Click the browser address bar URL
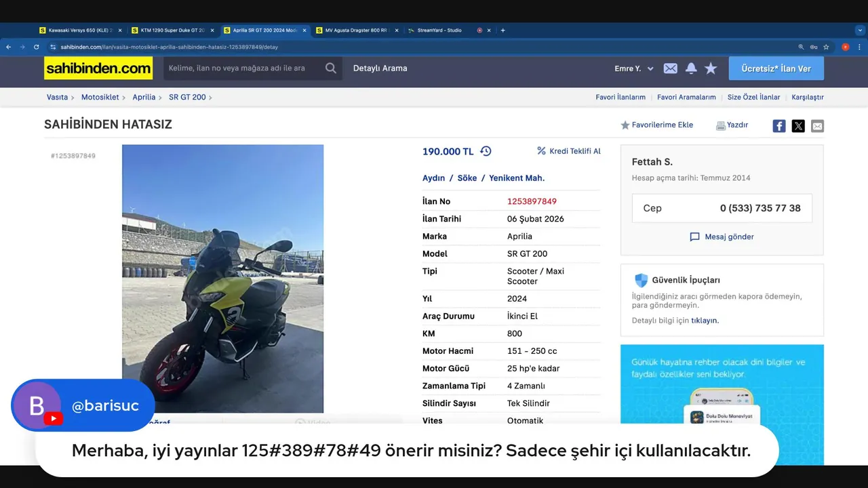868x488 pixels. pyautogui.click(x=169, y=47)
